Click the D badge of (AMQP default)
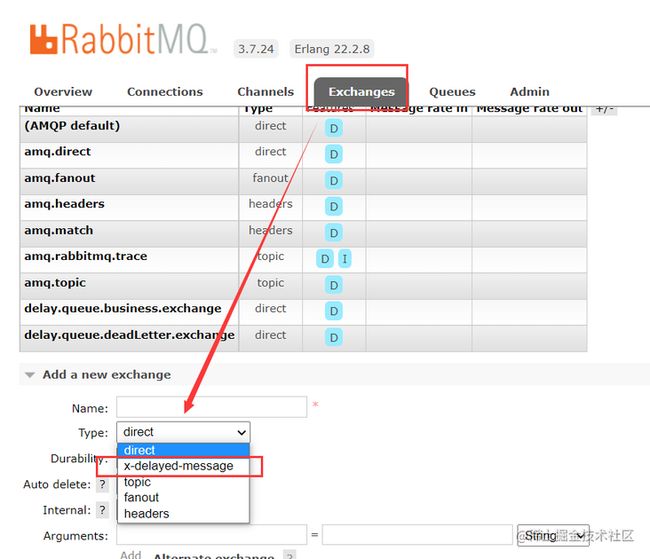 tap(334, 129)
